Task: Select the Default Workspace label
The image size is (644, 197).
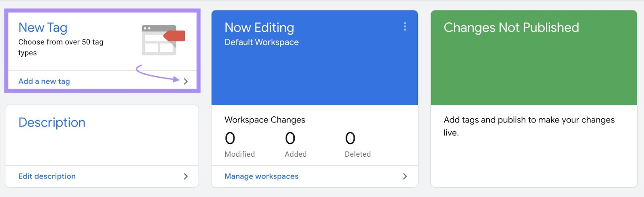Action: [x=262, y=42]
